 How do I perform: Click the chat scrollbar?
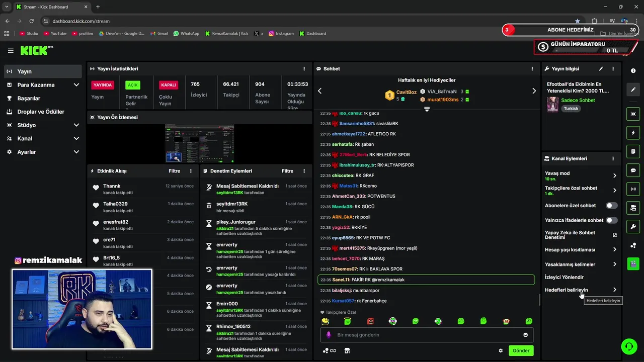pos(539,300)
